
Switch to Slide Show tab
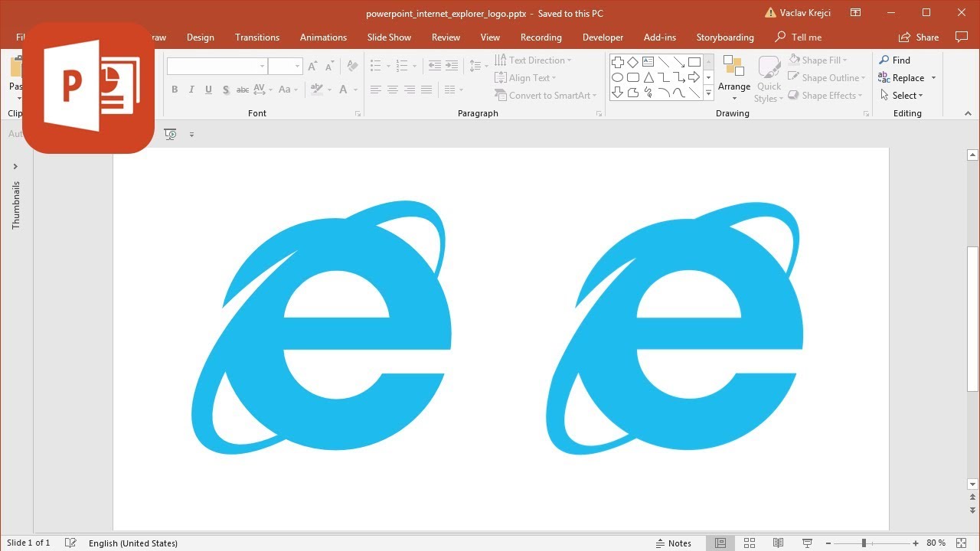coord(389,37)
